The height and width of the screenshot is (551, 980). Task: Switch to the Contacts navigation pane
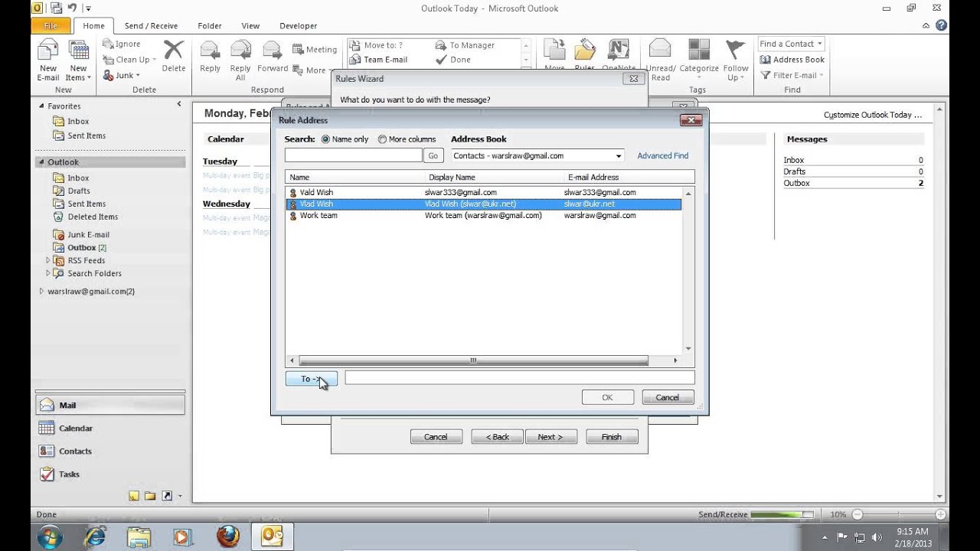pyautogui.click(x=110, y=452)
